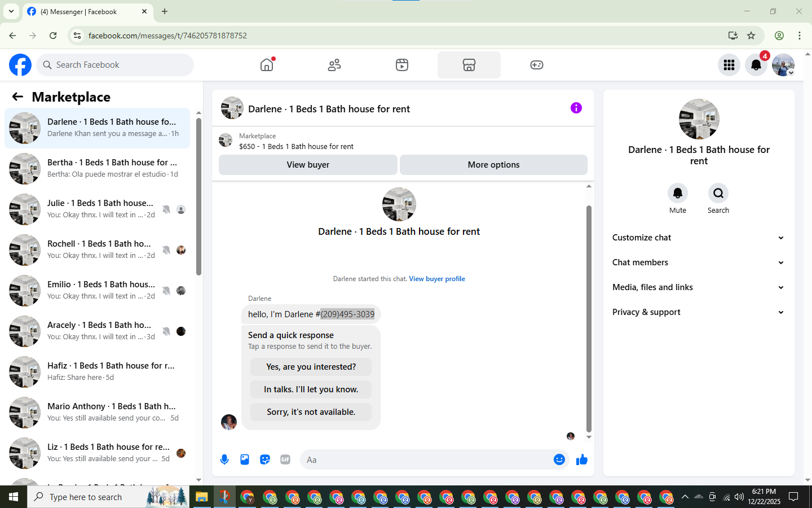Click muted bell icon on Aracely chat
This screenshot has height=508, width=812.
click(x=166, y=331)
